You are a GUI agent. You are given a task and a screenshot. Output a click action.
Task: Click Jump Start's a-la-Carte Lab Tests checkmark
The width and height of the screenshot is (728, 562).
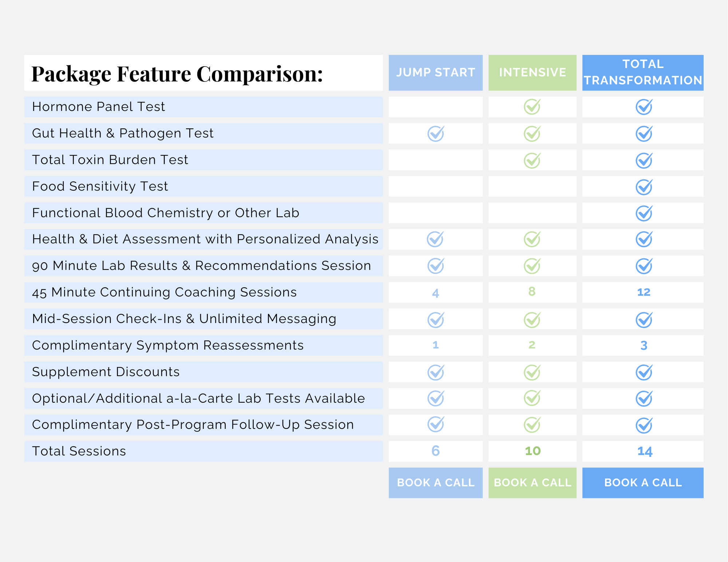pyautogui.click(x=435, y=398)
